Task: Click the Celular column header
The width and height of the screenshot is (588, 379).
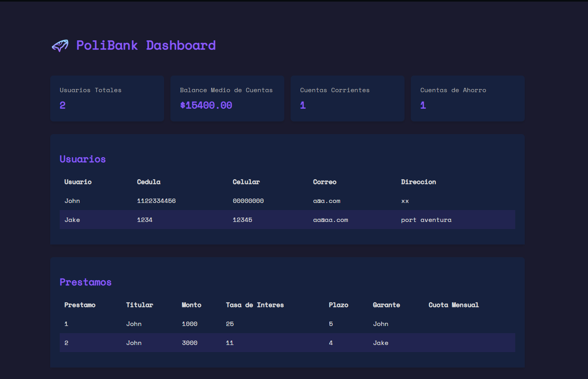Action: coord(246,182)
